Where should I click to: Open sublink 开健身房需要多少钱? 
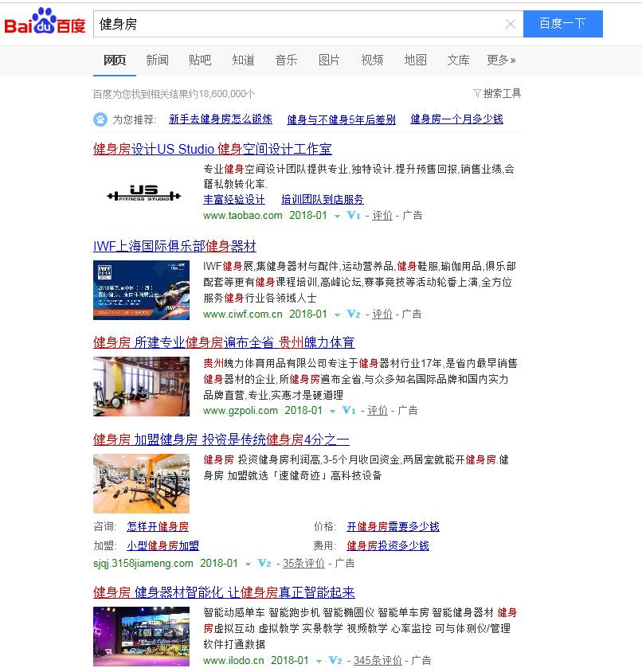(393, 526)
